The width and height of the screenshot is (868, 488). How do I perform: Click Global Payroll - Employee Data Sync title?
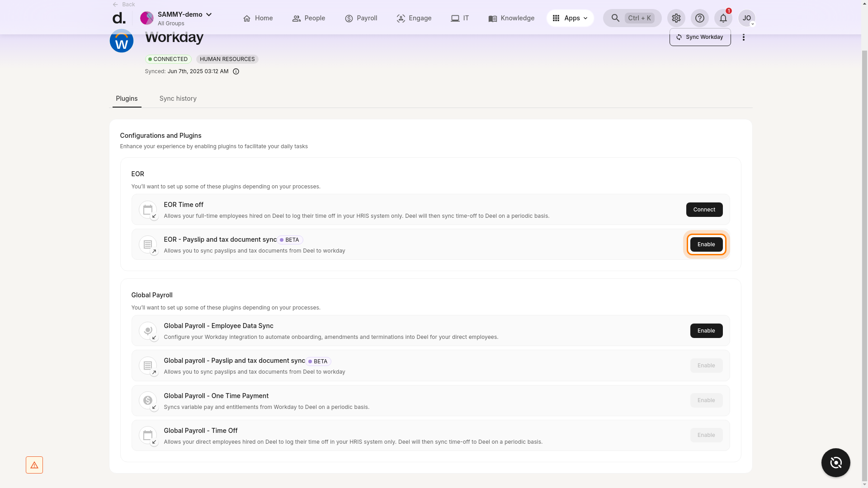[218, 326]
